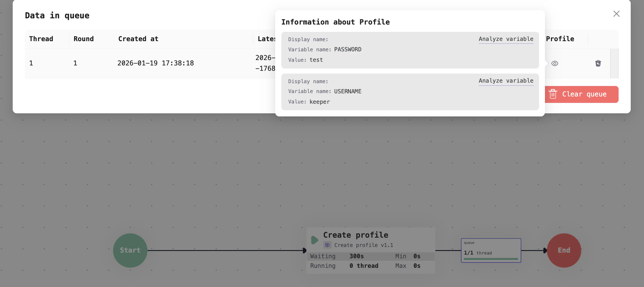Click the X icon to close Data in queue
The width and height of the screenshot is (644, 287).
click(x=616, y=14)
